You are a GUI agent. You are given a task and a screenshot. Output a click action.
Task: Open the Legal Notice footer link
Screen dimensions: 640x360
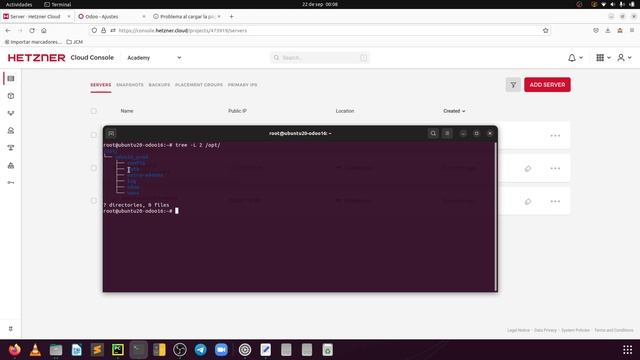(518, 330)
